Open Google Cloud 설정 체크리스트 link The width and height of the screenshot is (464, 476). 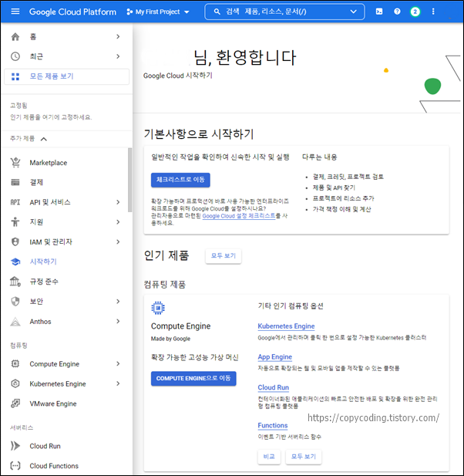[x=239, y=216]
